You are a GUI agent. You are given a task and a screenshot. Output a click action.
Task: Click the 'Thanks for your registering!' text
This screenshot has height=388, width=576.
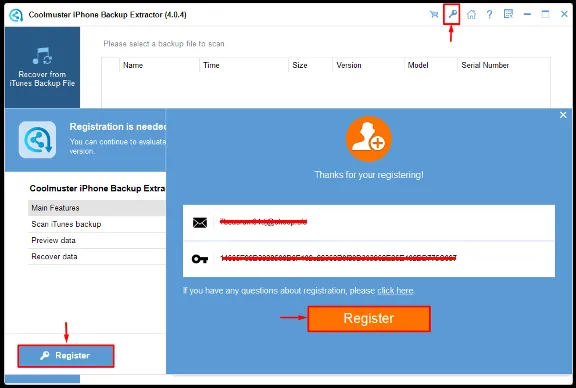(x=369, y=175)
